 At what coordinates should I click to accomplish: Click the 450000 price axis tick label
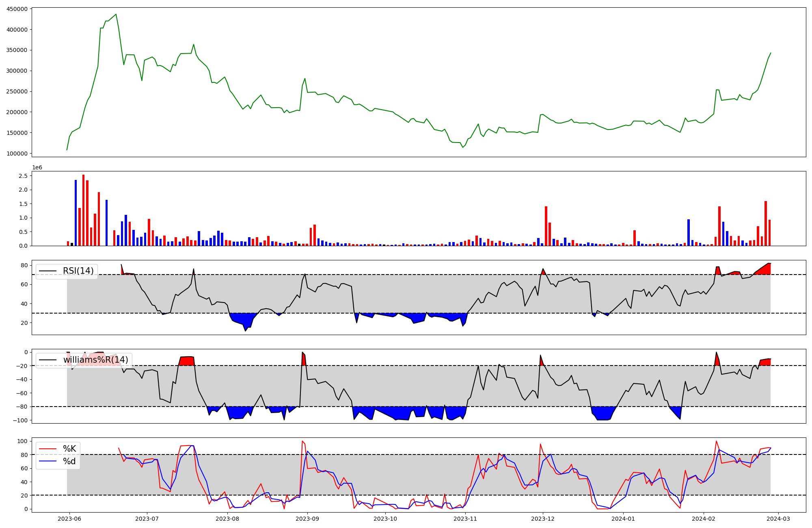(x=17, y=9)
